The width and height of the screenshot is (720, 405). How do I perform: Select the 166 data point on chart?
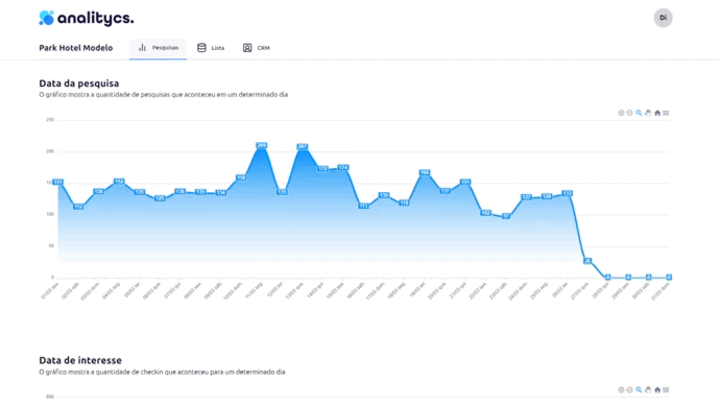click(424, 173)
